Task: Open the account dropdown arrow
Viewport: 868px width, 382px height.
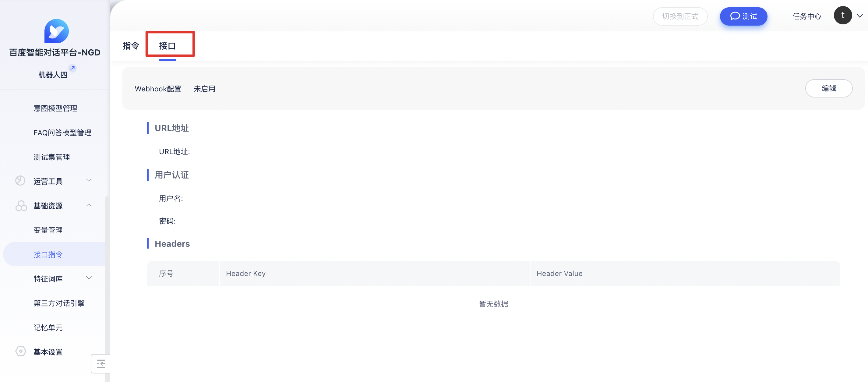Action: [859, 16]
